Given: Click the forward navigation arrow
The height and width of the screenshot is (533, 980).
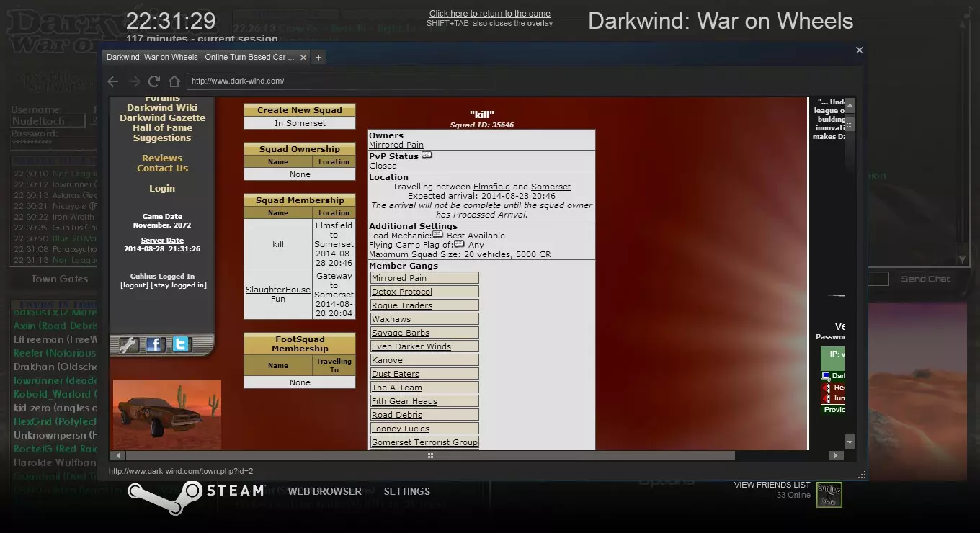Looking at the screenshot, I should pyautogui.click(x=134, y=81).
